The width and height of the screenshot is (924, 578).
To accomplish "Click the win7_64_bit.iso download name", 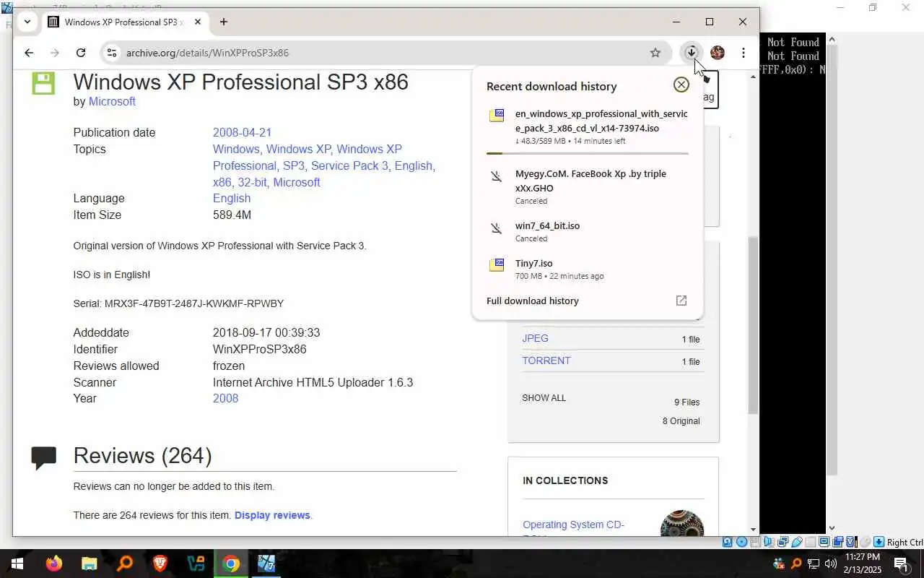I will tap(547, 225).
